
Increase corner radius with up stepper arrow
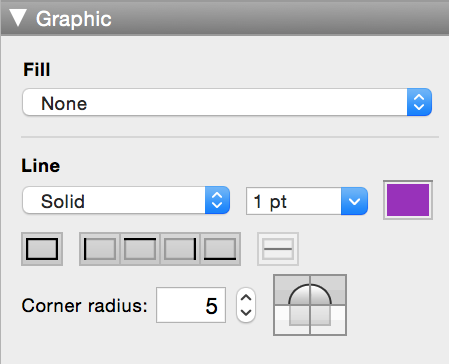point(246,297)
